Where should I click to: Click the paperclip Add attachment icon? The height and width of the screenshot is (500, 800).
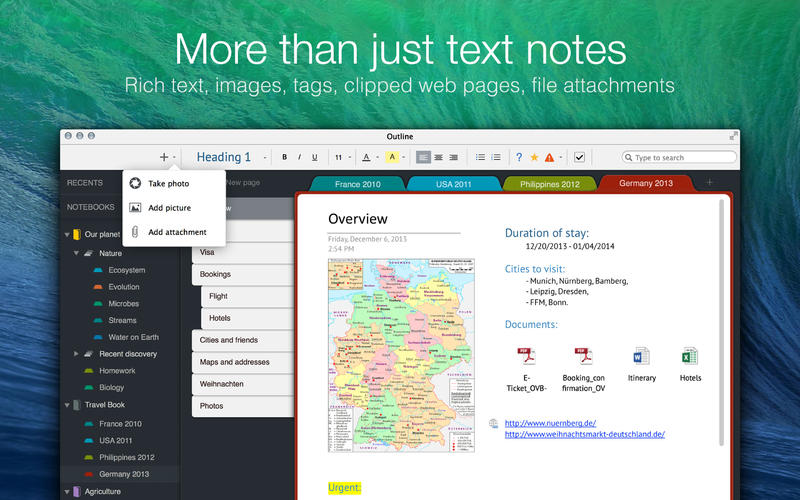(135, 232)
